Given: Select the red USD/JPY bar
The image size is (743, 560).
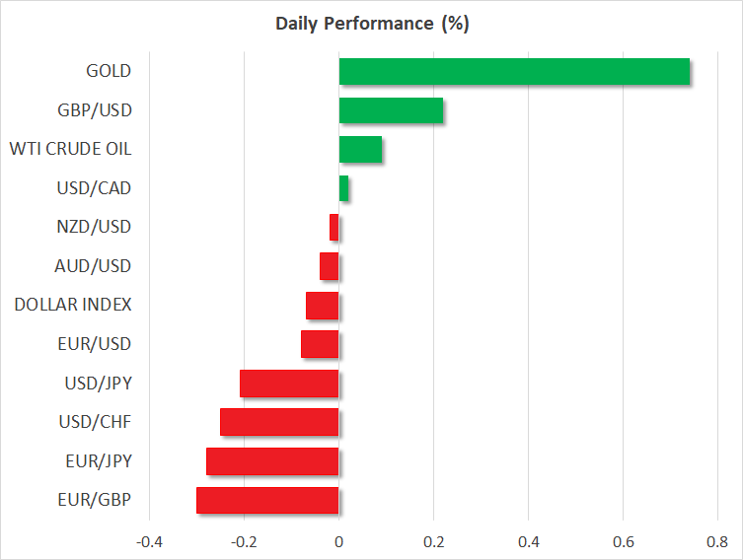Looking at the screenshot, I should 289,383.
